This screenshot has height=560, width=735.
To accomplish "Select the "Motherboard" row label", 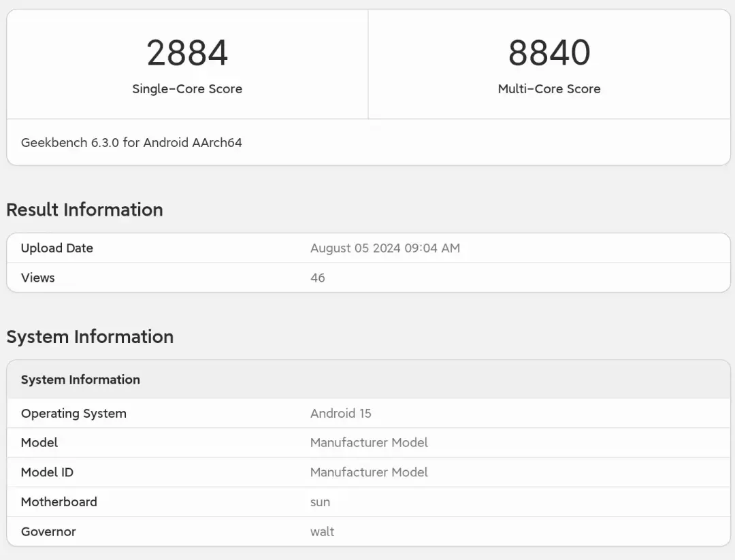I will (x=59, y=502).
